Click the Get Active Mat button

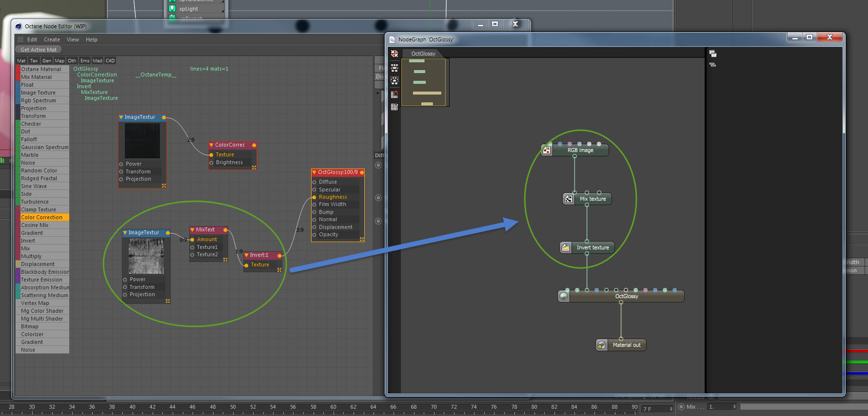tap(39, 50)
